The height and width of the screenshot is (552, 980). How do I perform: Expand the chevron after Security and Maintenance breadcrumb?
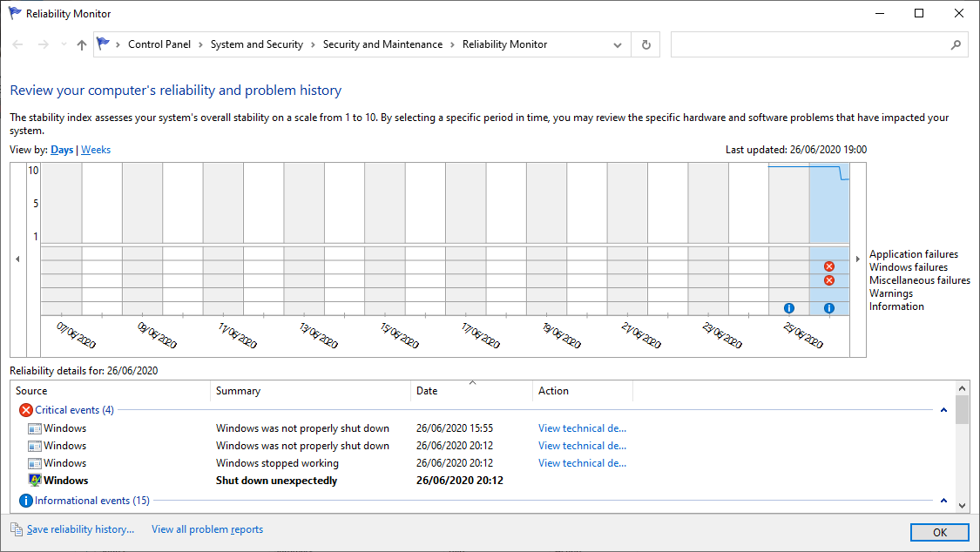(452, 44)
